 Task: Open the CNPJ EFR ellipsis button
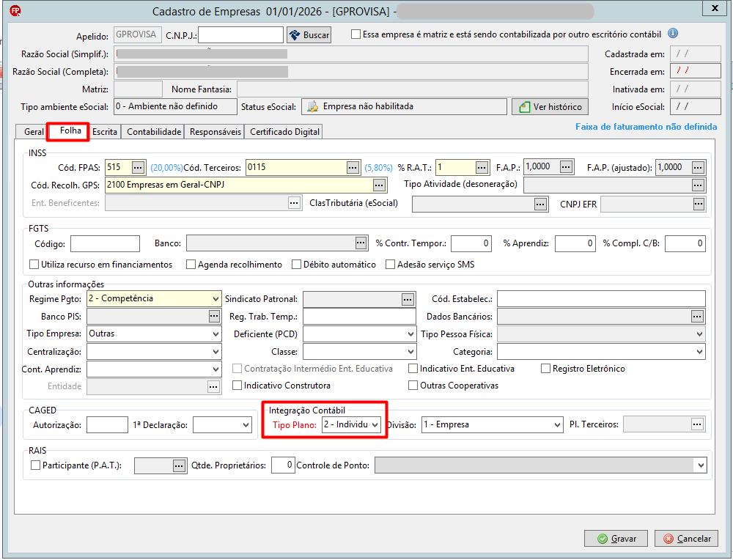click(699, 204)
